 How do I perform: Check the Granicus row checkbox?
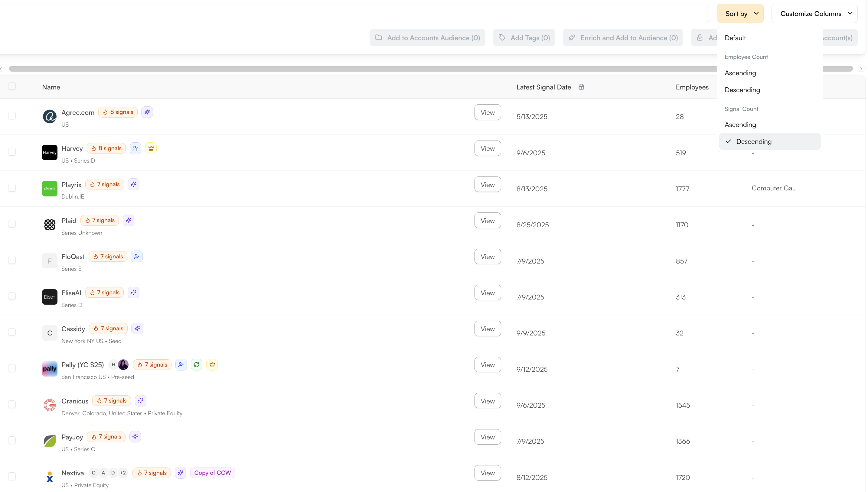pyautogui.click(x=12, y=404)
